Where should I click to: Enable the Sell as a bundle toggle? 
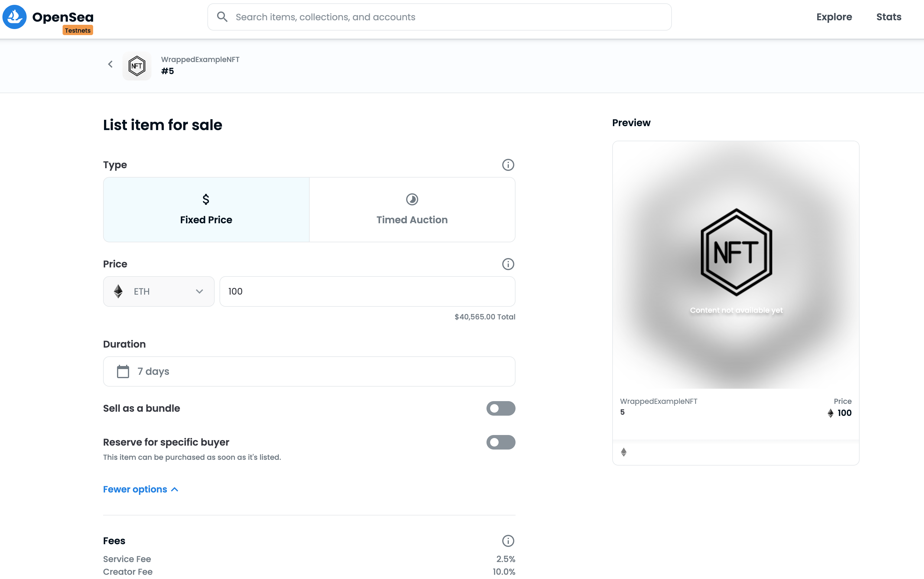tap(500, 408)
